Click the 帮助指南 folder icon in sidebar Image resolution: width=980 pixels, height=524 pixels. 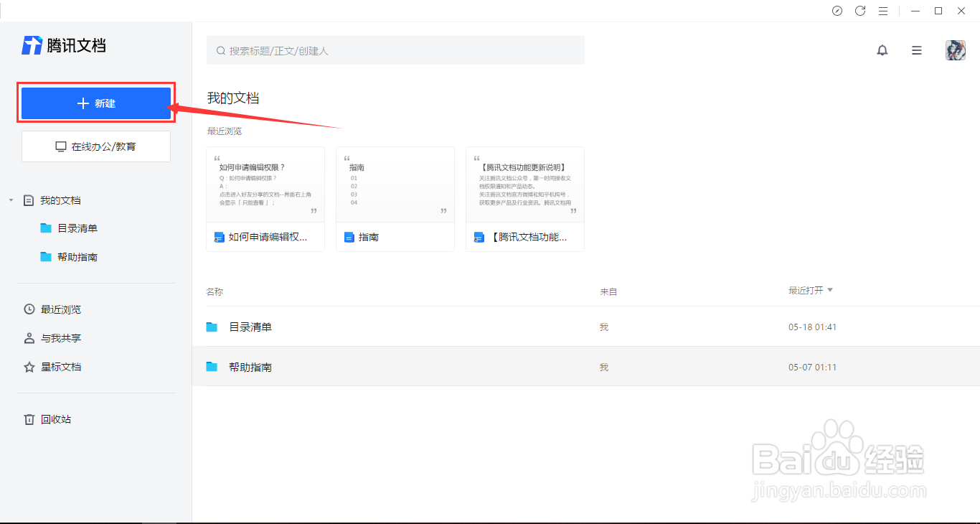pyautogui.click(x=46, y=257)
